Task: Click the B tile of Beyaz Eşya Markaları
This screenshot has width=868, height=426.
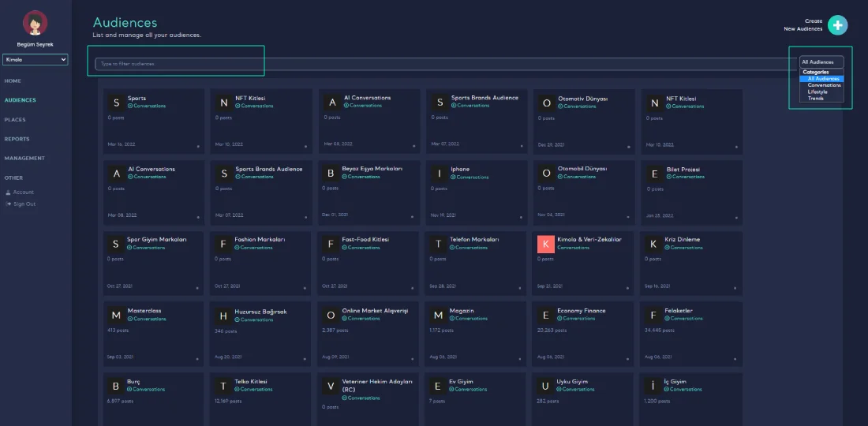Action: coord(331,174)
